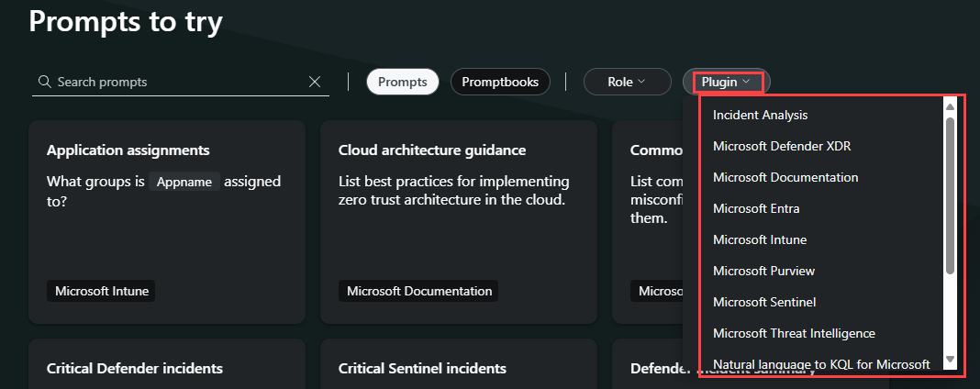Screen dimensions: 980x389
Task: Click the Microsoft Intune card tag
Action: tap(101, 291)
